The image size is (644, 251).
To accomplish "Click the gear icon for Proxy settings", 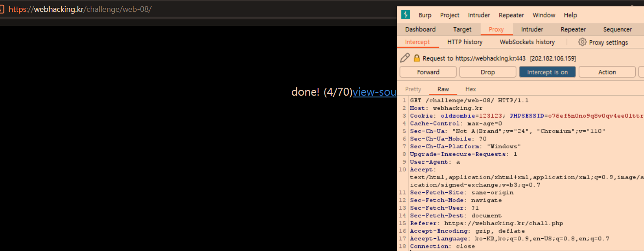I will tap(582, 42).
